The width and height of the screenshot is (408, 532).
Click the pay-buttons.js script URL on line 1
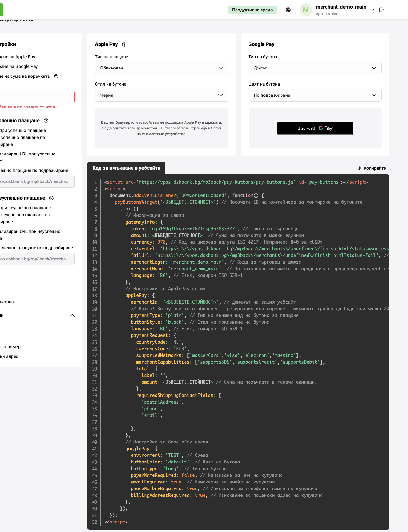click(x=216, y=182)
